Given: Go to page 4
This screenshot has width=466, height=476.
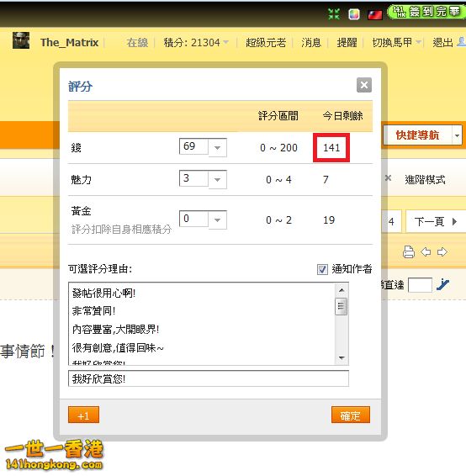Looking at the screenshot, I should pos(391,221).
